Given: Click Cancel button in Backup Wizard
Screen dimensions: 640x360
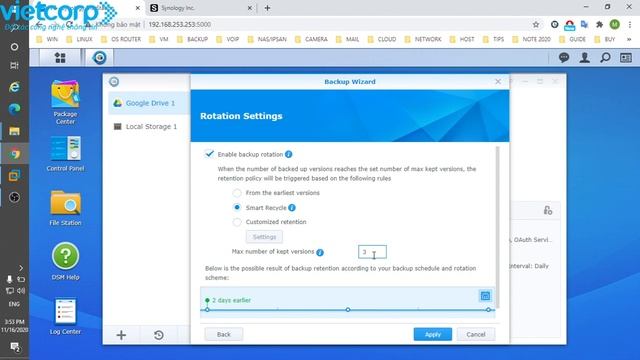Looking at the screenshot, I should tap(476, 334).
